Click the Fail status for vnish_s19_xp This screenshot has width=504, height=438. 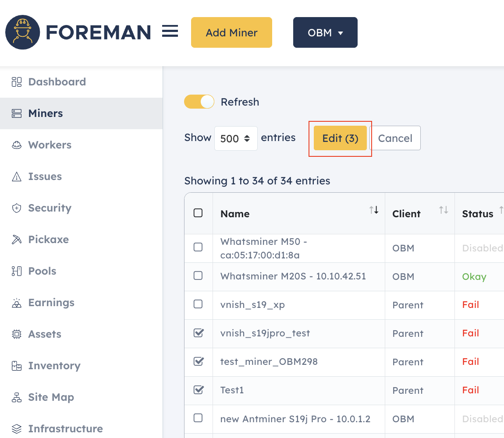(471, 305)
